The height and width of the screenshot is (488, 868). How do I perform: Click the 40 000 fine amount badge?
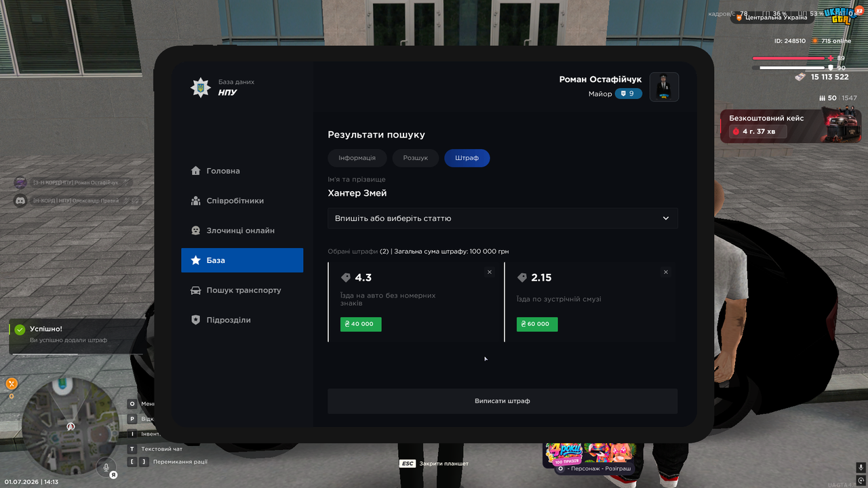click(x=361, y=324)
